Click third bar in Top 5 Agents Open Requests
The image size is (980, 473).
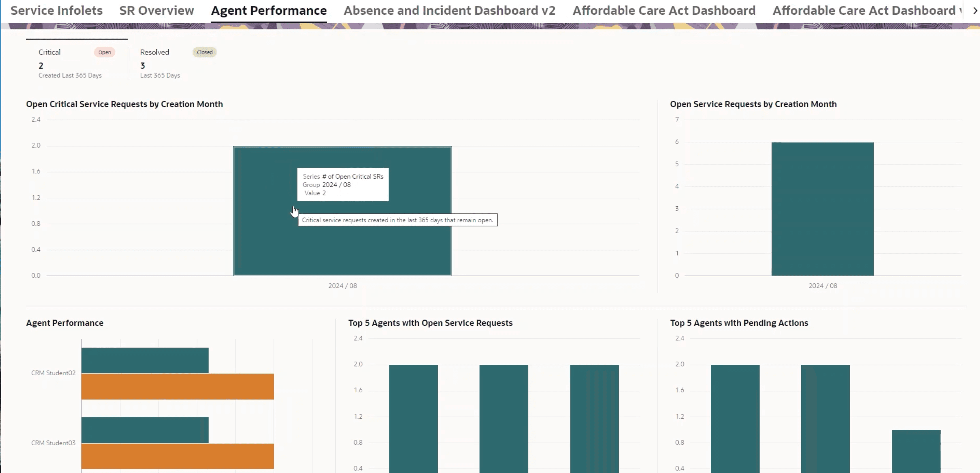[594, 418]
